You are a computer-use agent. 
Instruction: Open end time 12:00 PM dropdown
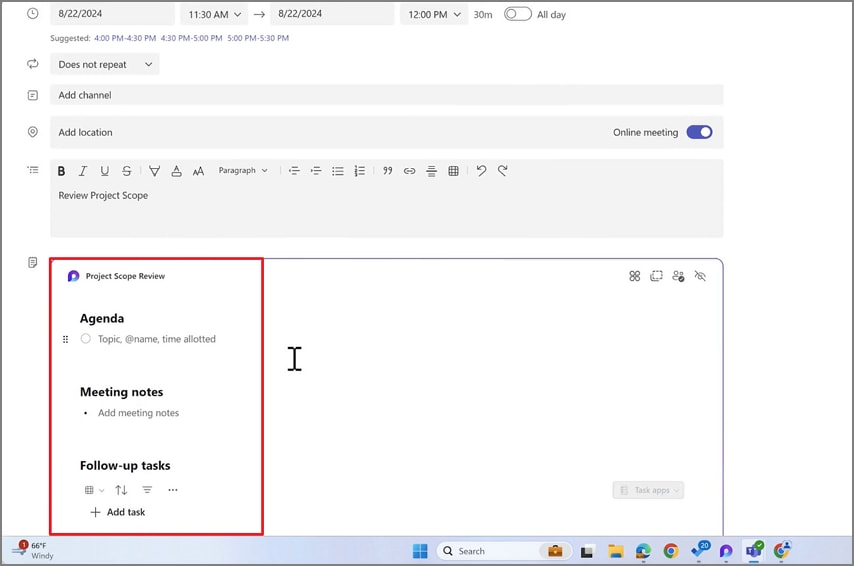434,15
